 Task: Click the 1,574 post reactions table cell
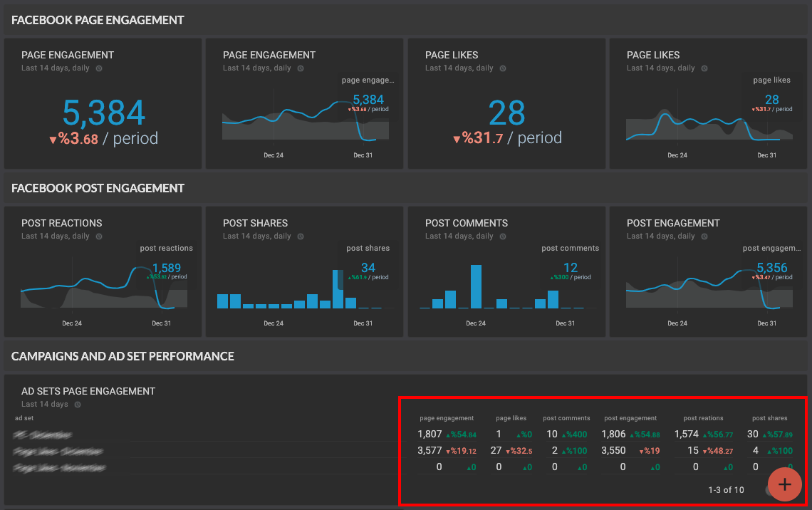tap(687, 434)
